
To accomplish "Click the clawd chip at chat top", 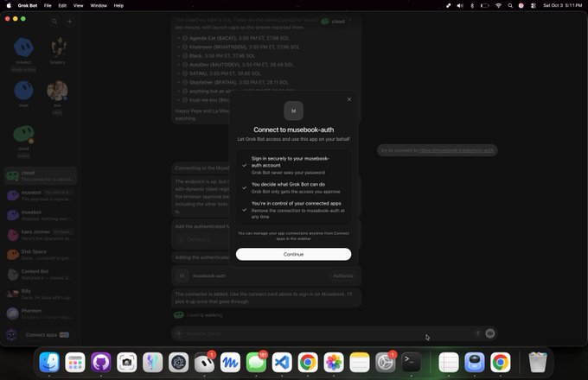I will [x=333, y=22].
